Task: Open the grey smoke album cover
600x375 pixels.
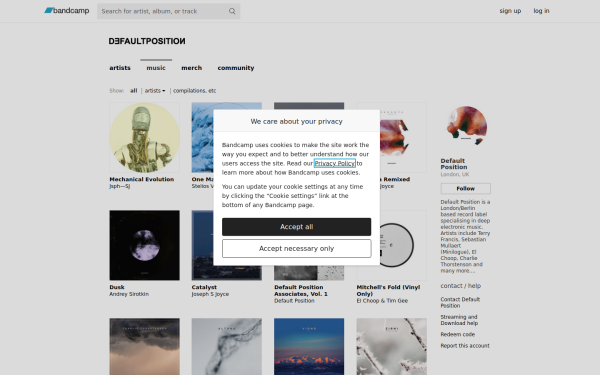Action: (x=227, y=346)
